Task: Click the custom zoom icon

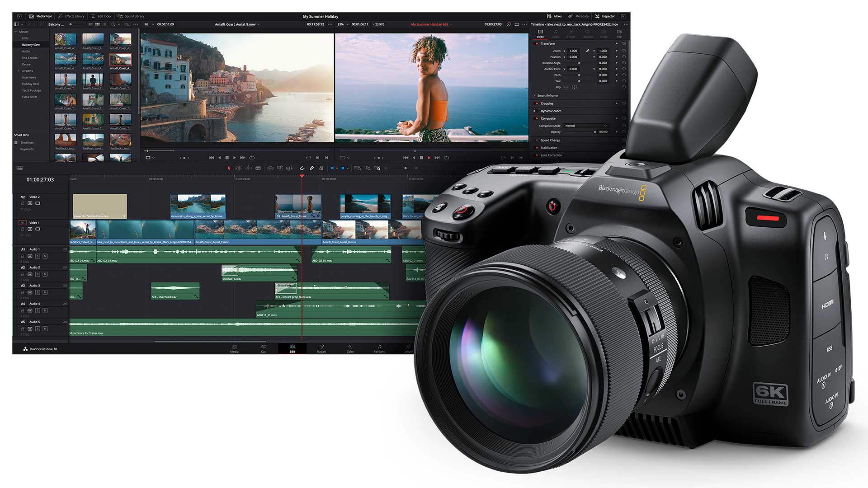Action: 378,168
